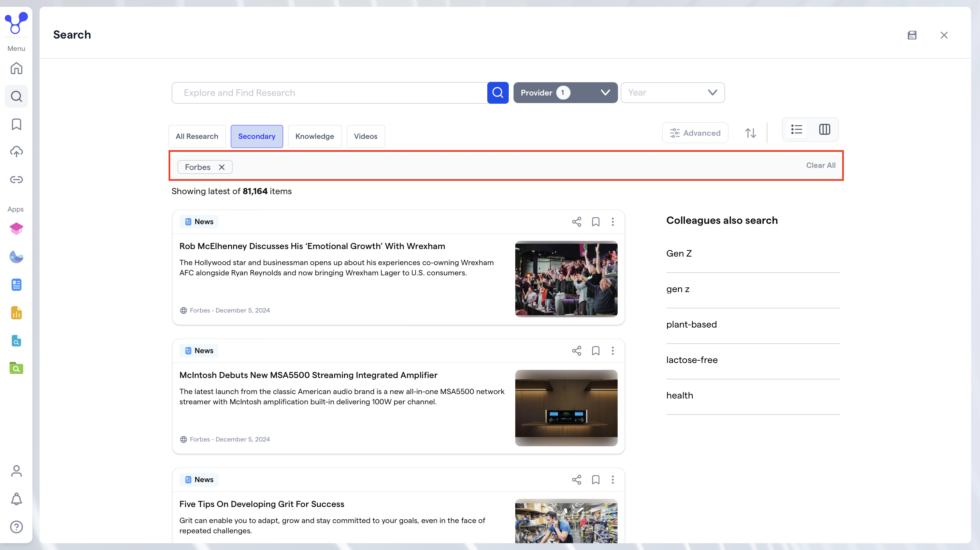
Task: Click source line under McIntosh article
Action: 225,439
